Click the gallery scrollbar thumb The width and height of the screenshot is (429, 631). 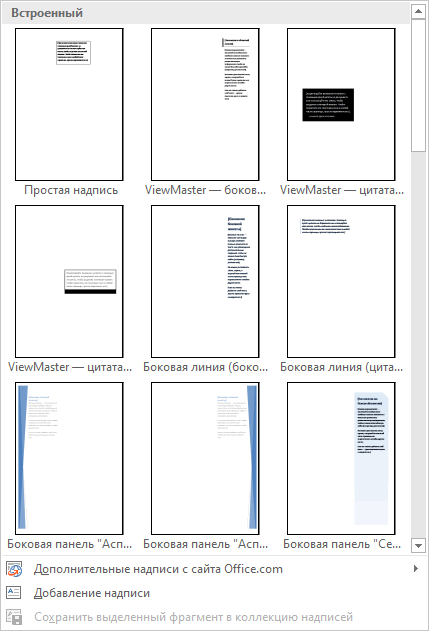[419, 85]
